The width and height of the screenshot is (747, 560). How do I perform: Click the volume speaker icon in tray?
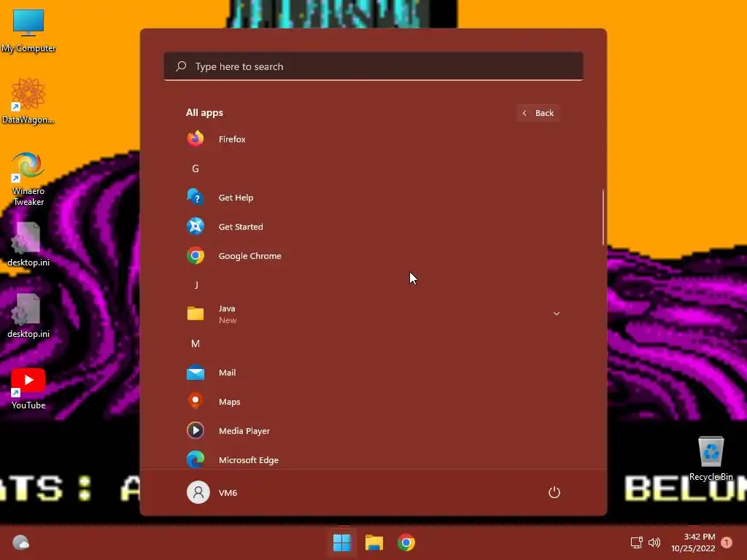click(x=654, y=542)
